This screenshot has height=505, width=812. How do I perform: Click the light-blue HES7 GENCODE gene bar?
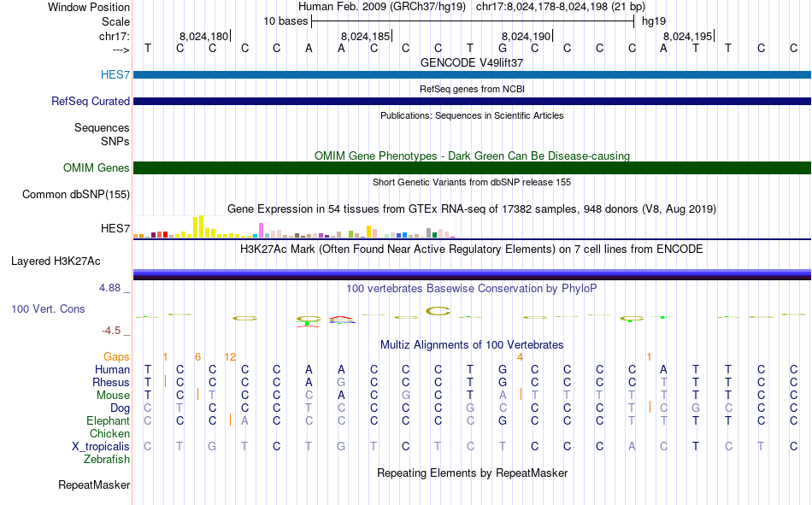472,74
